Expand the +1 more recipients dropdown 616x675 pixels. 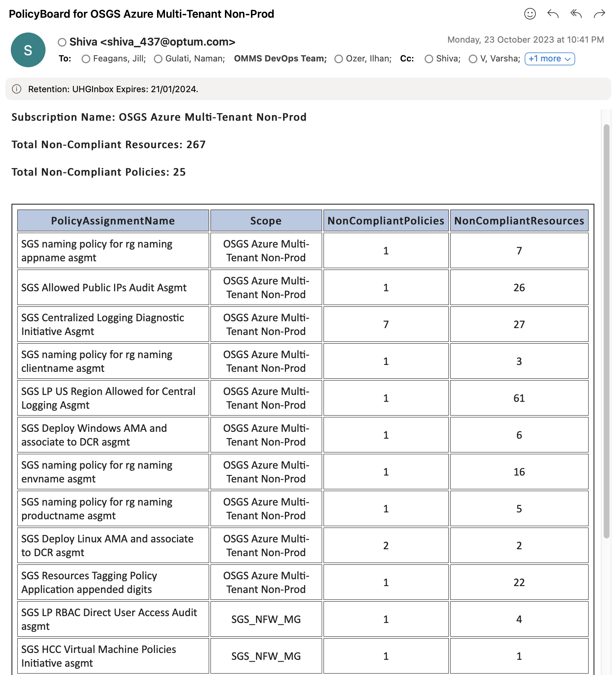click(x=549, y=59)
